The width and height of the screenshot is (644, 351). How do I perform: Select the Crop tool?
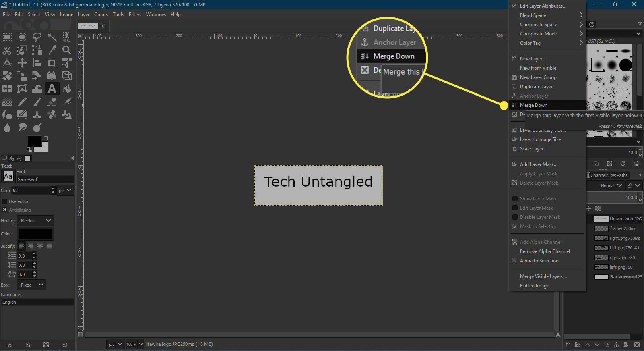point(52,63)
